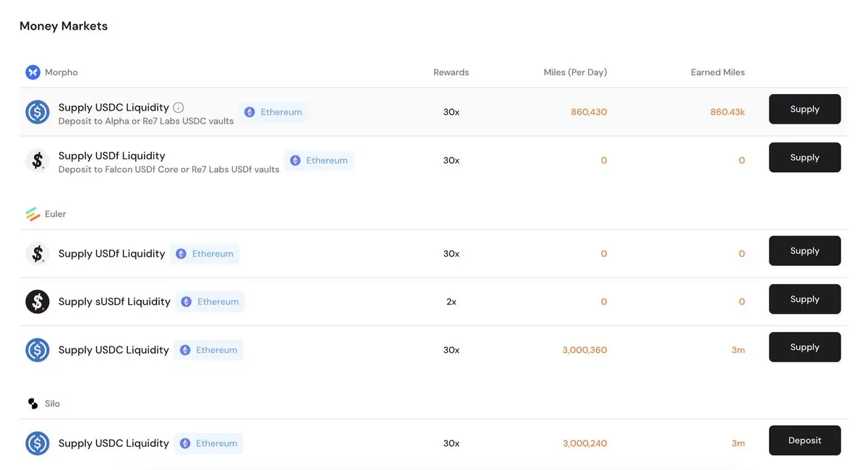Click USDC coin icon in Euler row

38,350
